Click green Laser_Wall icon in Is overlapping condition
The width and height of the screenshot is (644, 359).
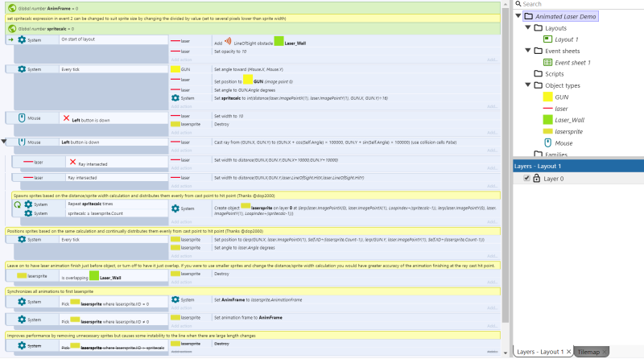point(94,275)
